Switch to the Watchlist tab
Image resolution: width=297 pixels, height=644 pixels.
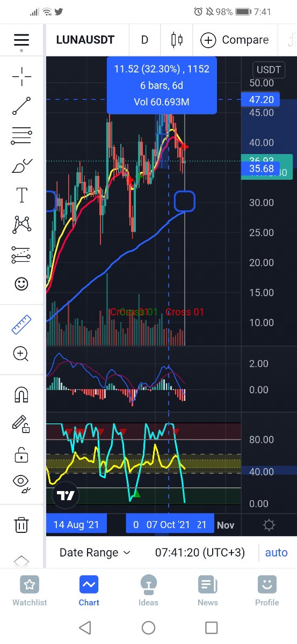30,591
